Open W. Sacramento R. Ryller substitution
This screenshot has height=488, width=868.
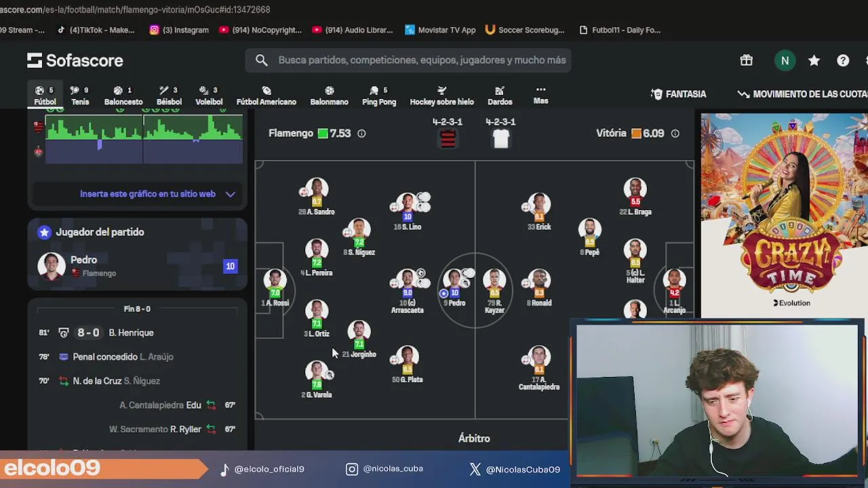point(137,429)
